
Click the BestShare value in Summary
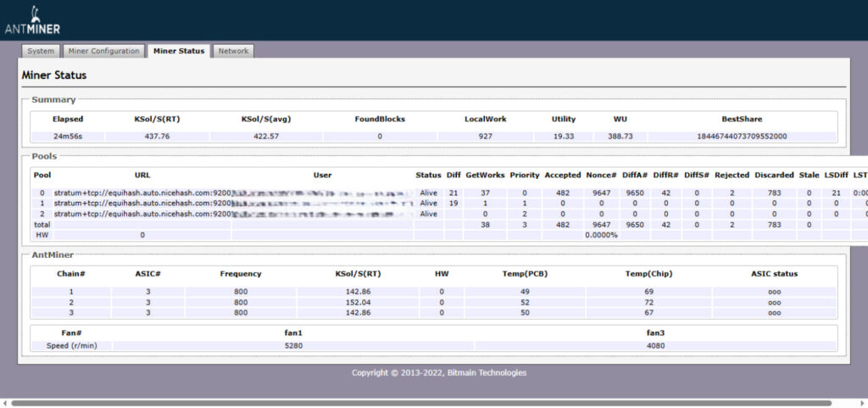click(x=742, y=136)
